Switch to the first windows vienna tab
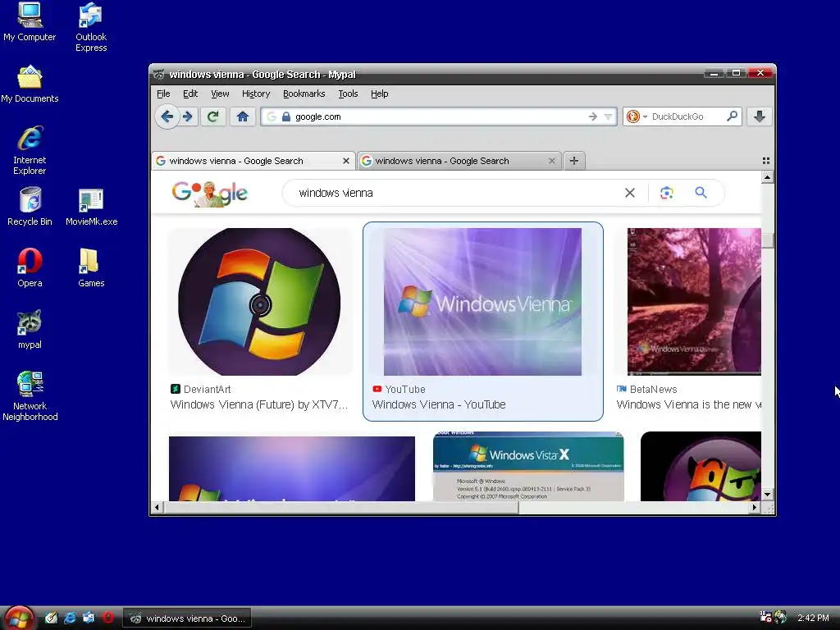Viewport: 840px width, 630px height. click(253, 161)
